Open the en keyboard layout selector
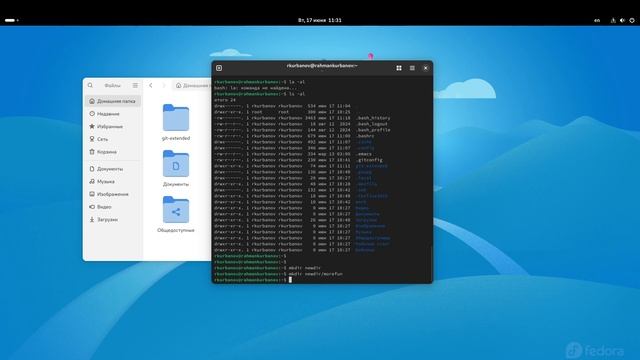 click(597, 20)
